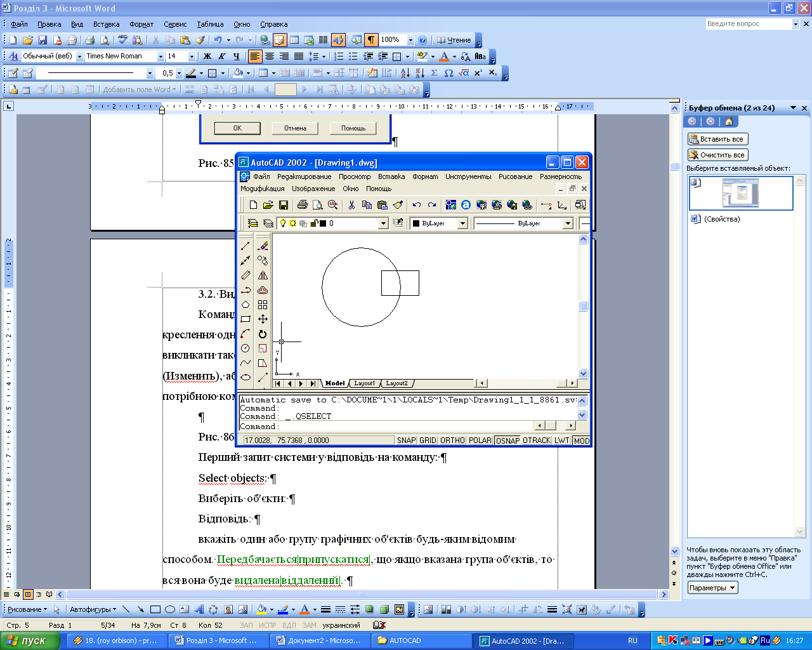Apply Italic formatting in Word

pyautogui.click(x=221, y=56)
